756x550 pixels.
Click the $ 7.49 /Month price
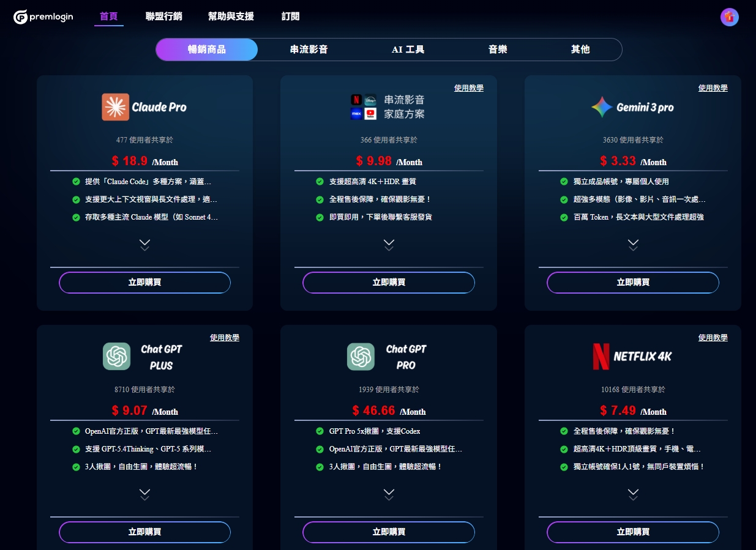633,411
